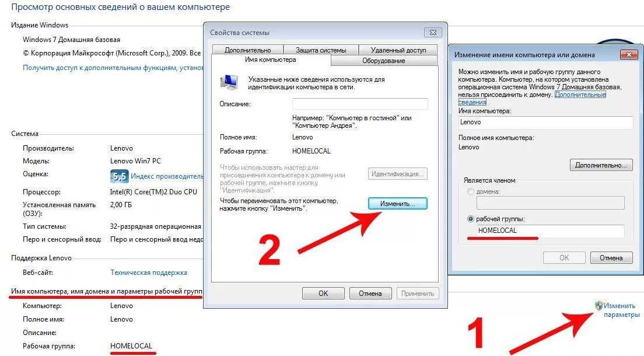Image resolution: width=644 pixels, height=356 pixels.
Task: Open the Удаленный доступ tab
Action: [398, 50]
